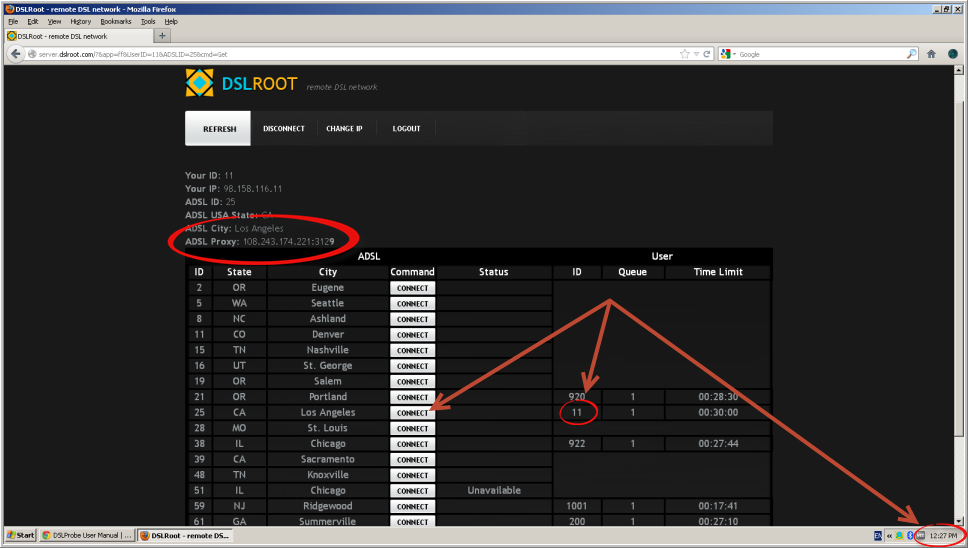The width and height of the screenshot is (968, 548).
Task: Click the Time Limit value 00:30:00
Action: tap(718, 412)
